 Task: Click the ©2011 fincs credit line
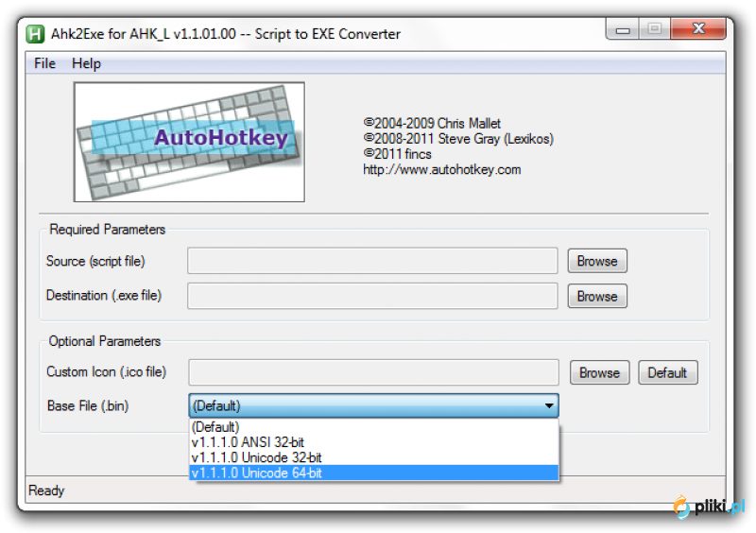click(397, 154)
